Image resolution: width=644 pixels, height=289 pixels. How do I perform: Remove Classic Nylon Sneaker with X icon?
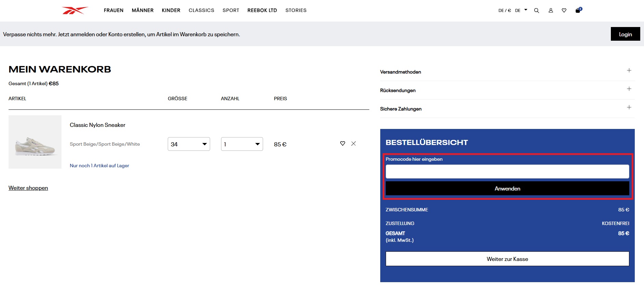click(354, 144)
